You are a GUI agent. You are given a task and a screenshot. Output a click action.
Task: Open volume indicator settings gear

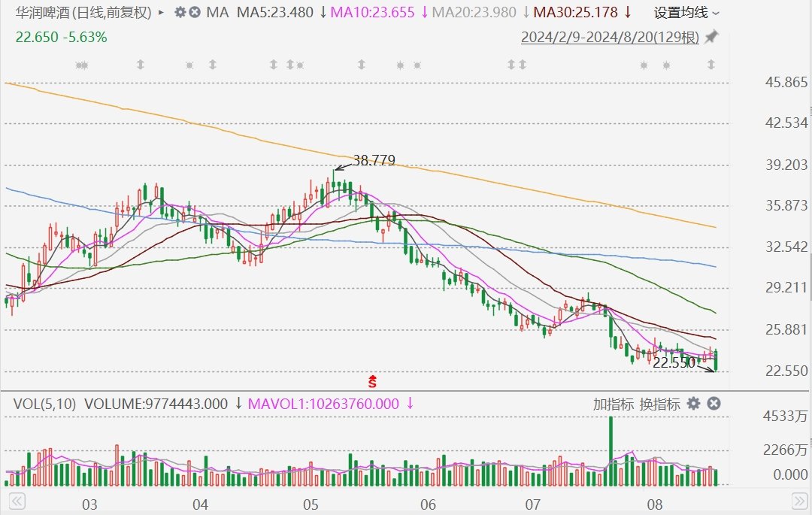click(x=694, y=404)
